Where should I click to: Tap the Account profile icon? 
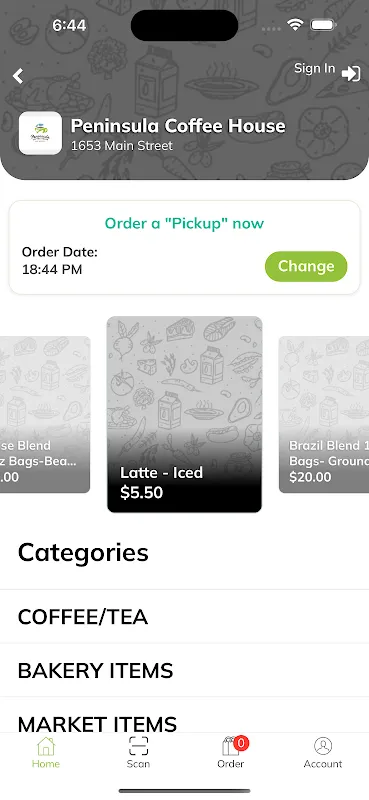click(x=323, y=746)
